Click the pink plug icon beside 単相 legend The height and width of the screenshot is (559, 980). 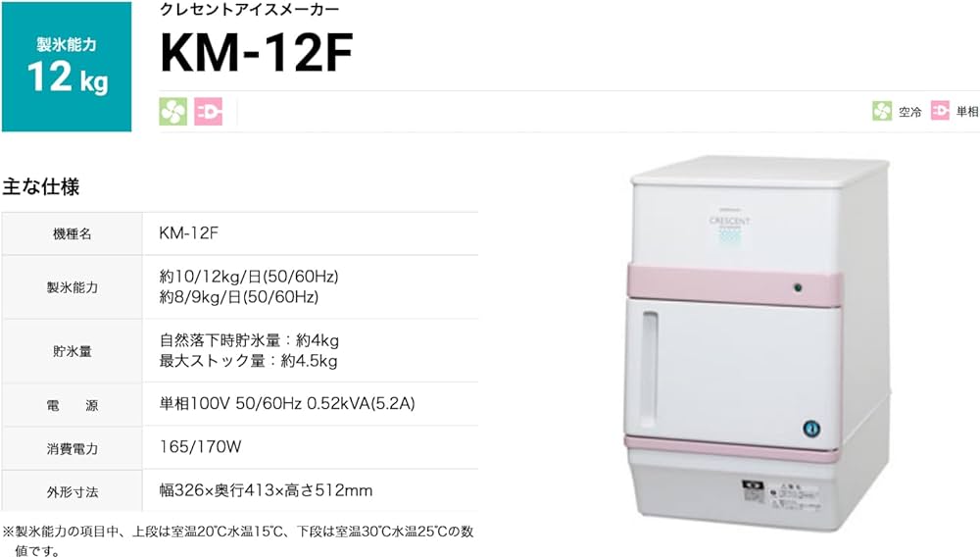click(940, 111)
